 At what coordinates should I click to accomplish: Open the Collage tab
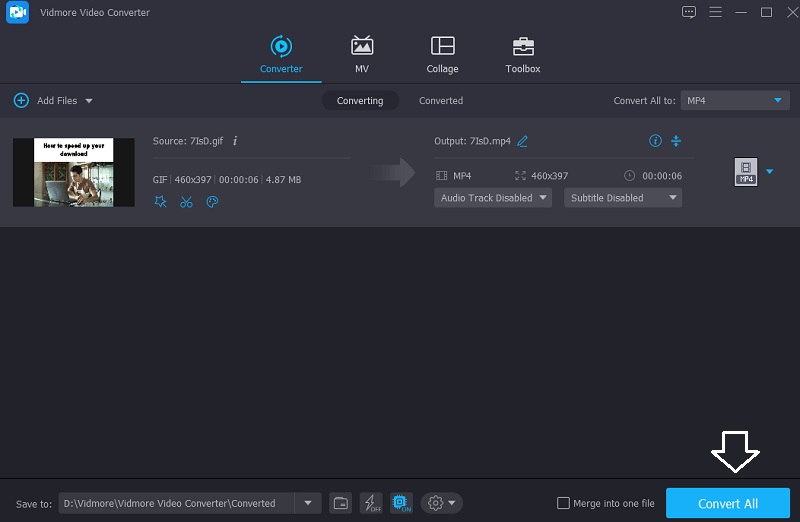click(x=442, y=55)
